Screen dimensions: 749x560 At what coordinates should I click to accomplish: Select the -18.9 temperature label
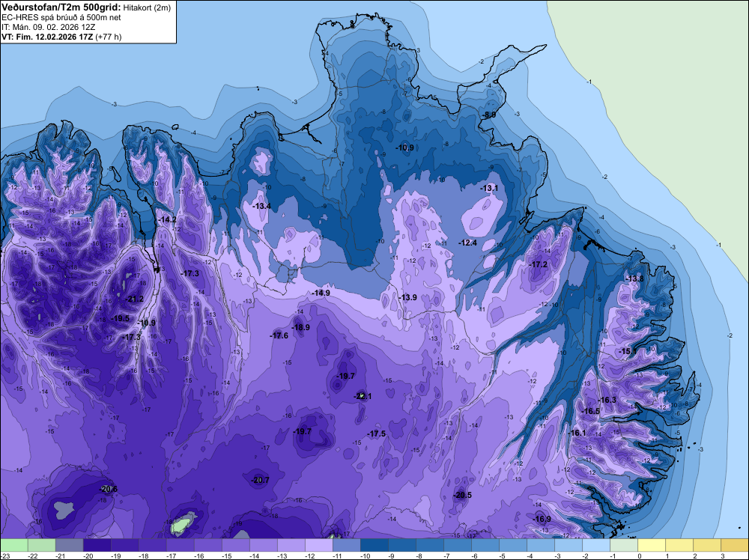pyautogui.click(x=300, y=327)
